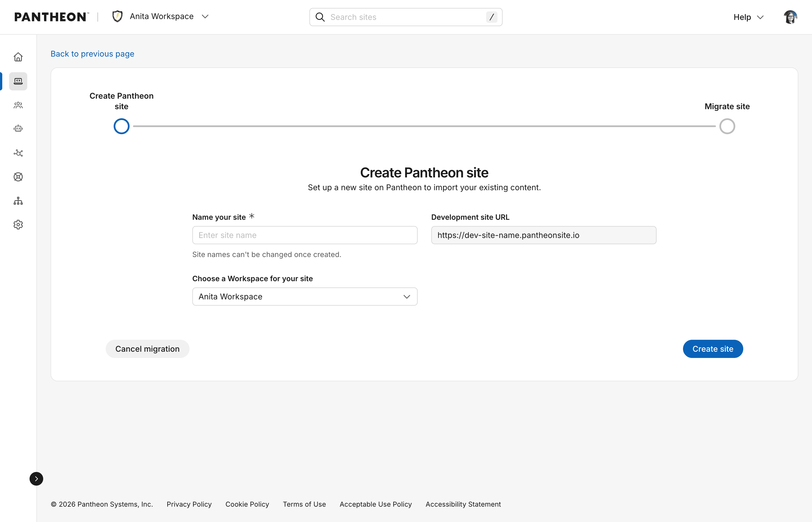Open Settings gear in the sidebar
Viewport: 812px width, 522px height.
click(18, 225)
